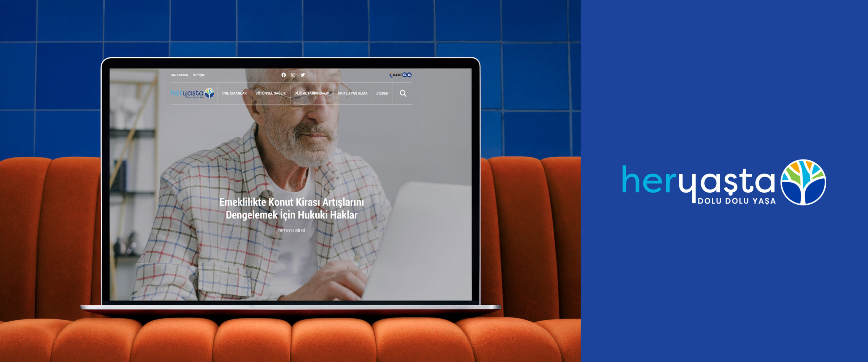Open the ÖNE ÇIKANLAR menu item
Screen dimensions: 868x362
[x=234, y=93]
